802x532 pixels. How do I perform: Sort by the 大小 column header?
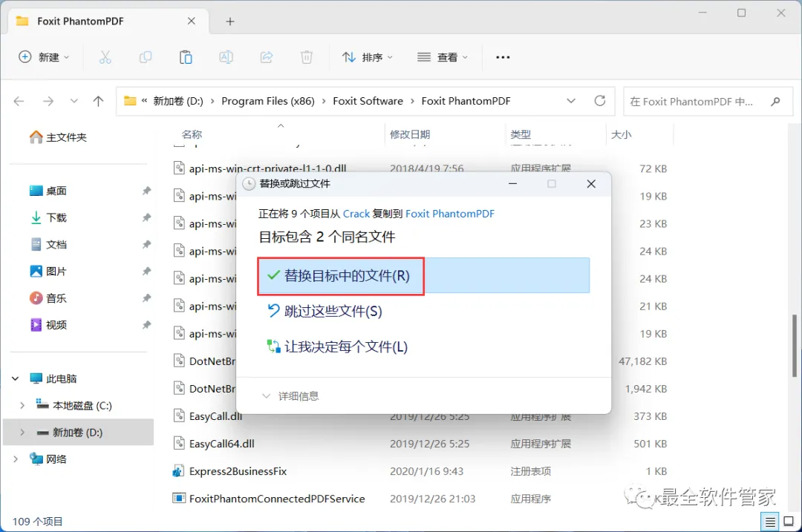(622, 134)
